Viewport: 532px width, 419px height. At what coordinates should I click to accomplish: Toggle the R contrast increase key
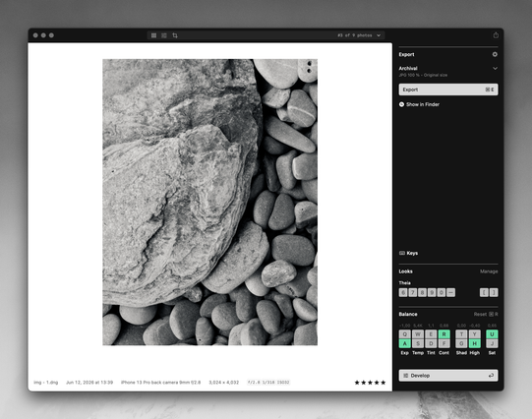click(x=443, y=334)
